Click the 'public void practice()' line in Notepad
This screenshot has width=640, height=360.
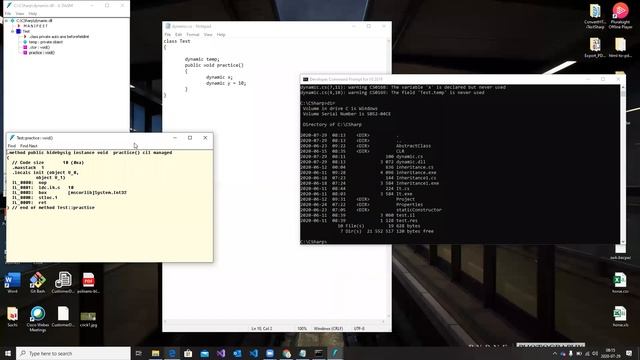pyautogui.click(x=214, y=65)
